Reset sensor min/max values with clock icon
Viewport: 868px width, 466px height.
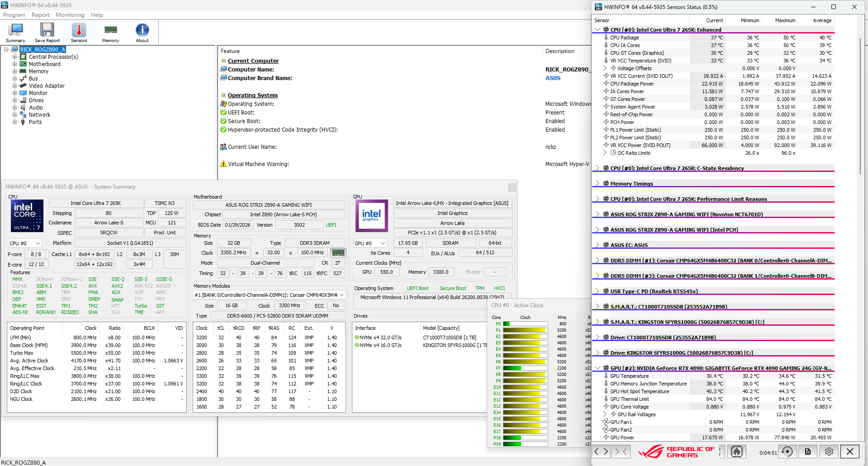point(787,452)
